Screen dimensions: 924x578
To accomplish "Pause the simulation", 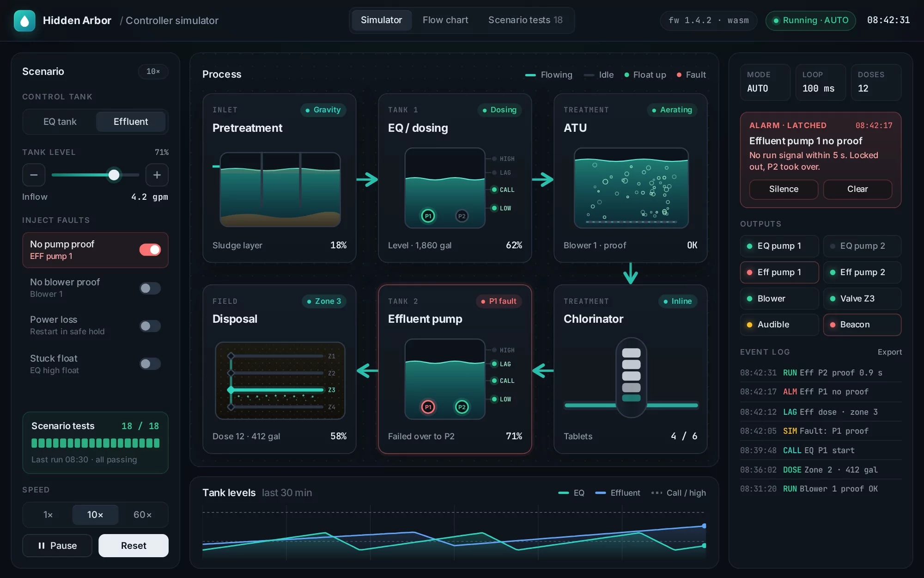I will [x=57, y=546].
